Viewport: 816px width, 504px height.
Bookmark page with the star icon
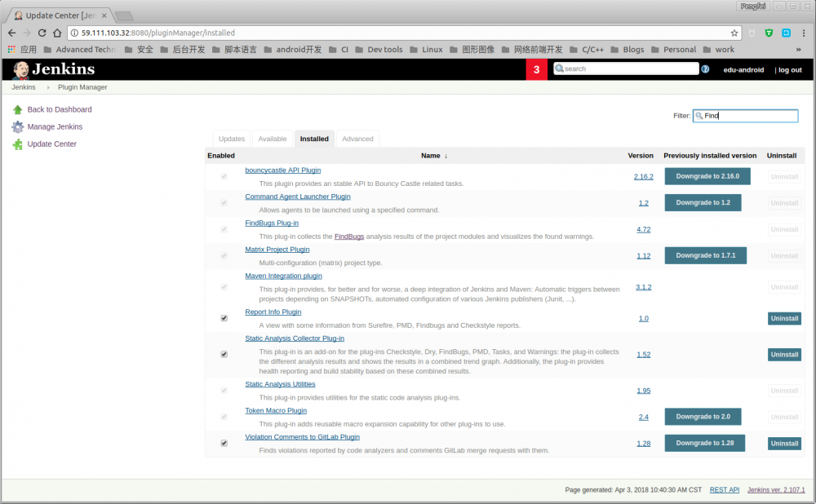(x=734, y=33)
